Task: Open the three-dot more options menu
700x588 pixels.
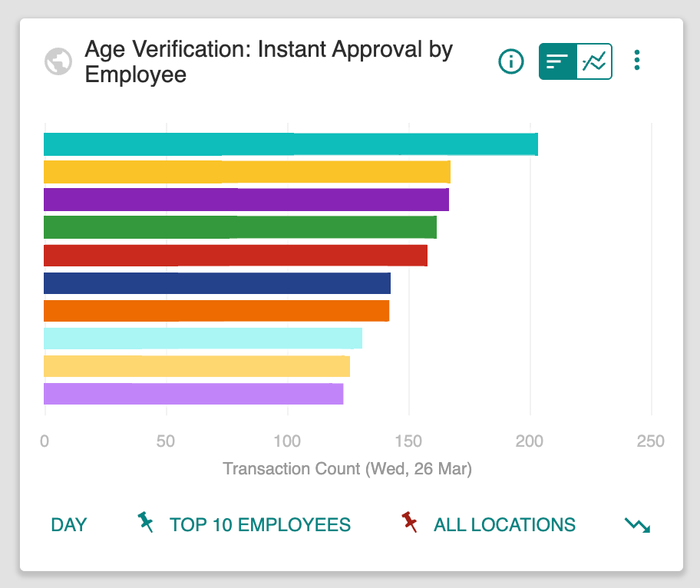Action: pyautogui.click(x=637, y=61)
